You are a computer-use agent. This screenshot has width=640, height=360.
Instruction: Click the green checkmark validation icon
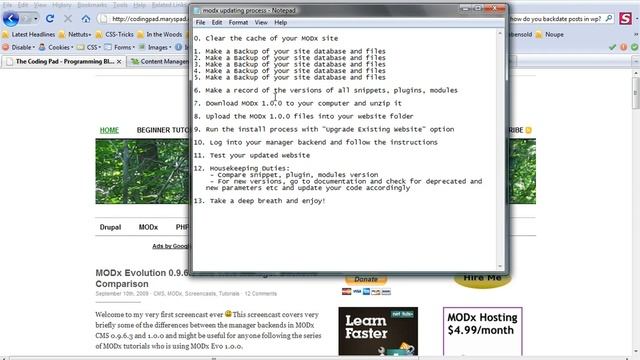tap(612, 47)
